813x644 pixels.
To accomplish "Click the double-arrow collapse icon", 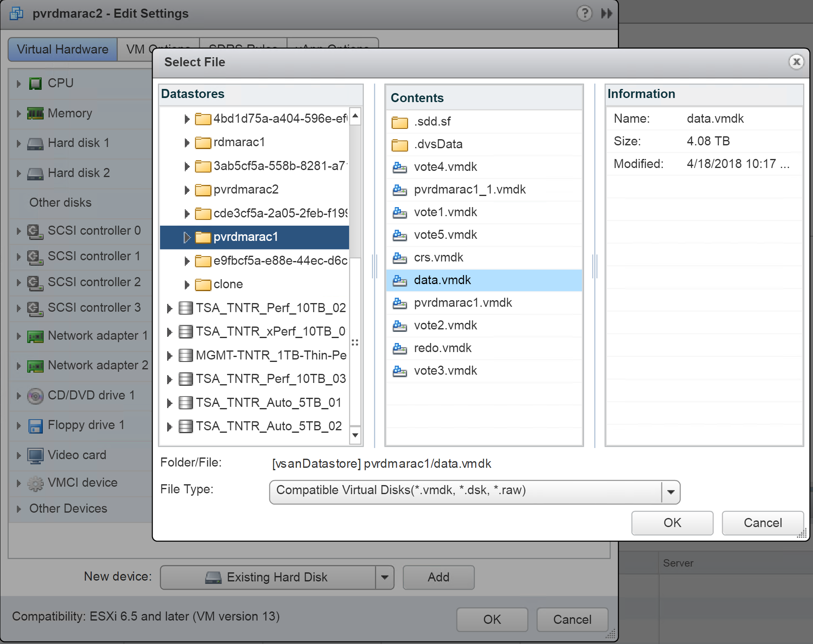I will [x=606, y=14].
